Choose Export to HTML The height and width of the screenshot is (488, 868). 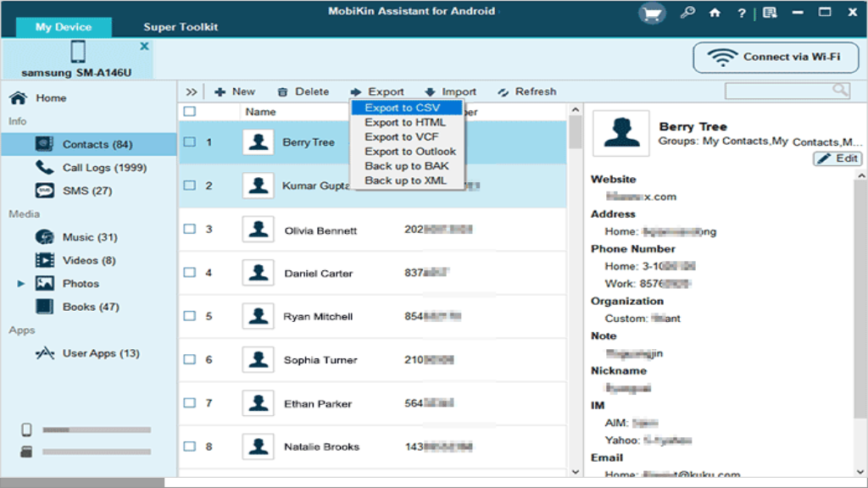(406, 122)
